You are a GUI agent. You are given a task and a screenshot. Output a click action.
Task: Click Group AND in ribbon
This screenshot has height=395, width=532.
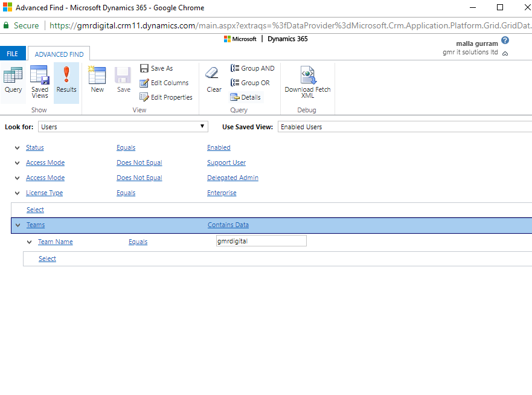tap(252, 68)
